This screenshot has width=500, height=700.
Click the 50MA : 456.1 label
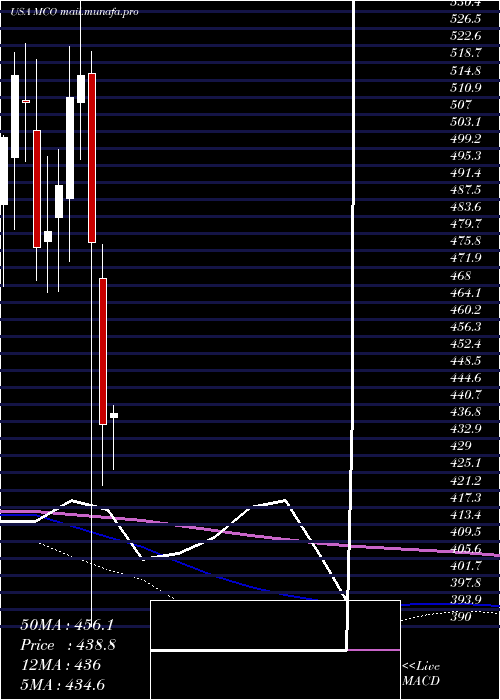[x=66, y=625]
